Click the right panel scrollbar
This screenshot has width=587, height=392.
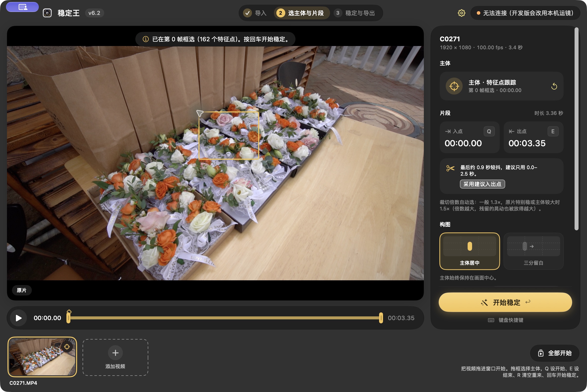click(576, 129)
